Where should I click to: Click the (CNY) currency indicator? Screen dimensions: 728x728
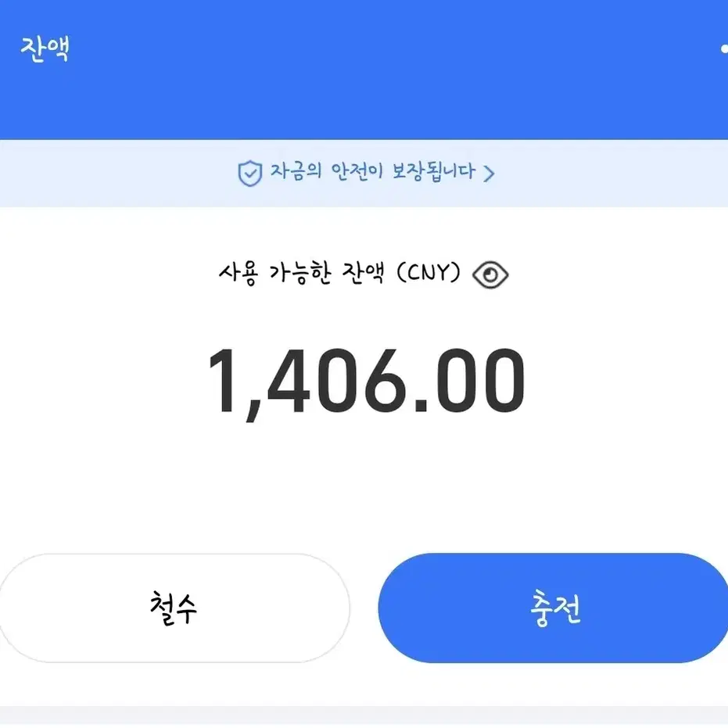coord(429,273)
